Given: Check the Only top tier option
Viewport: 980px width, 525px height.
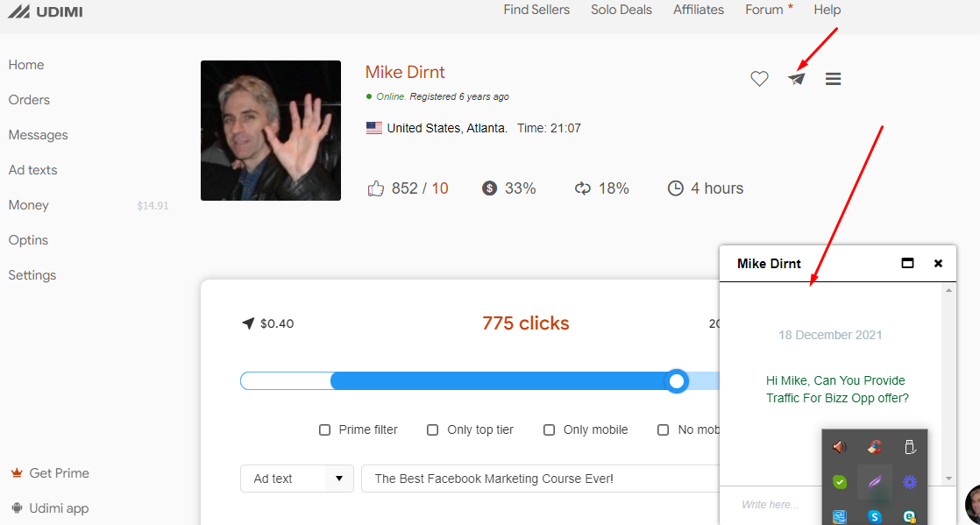Looking at the screenshot, I should [x=432, y=430].
